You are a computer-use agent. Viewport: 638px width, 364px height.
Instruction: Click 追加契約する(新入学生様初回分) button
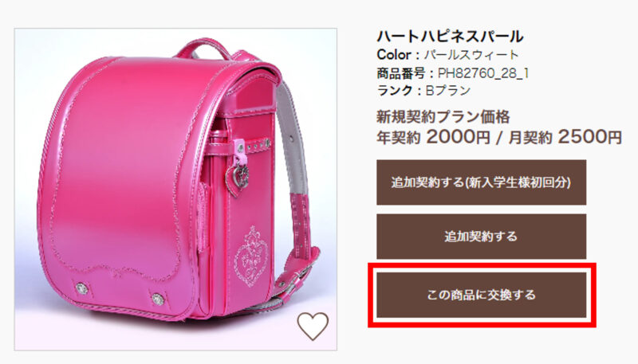click(481, 182)
